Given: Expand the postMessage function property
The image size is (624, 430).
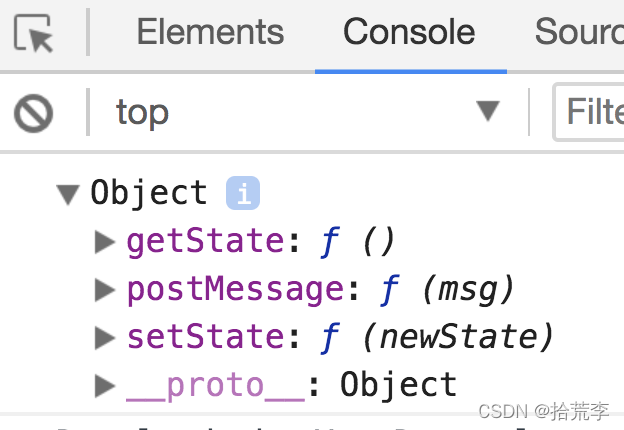Looking at the screenshot, I should (105, 289).
